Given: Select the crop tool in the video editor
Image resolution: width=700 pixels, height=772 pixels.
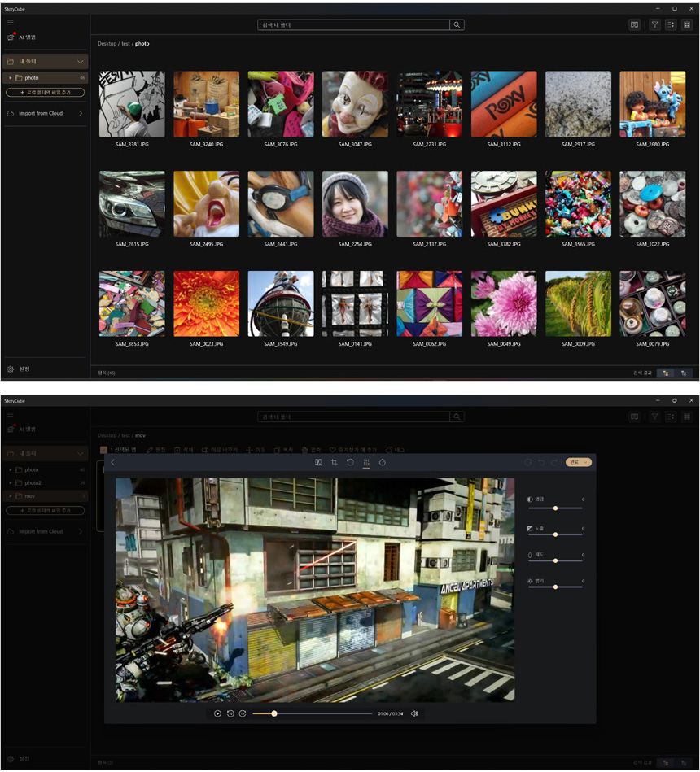Looking at the screenshot, I should click(x=334, y=462).
